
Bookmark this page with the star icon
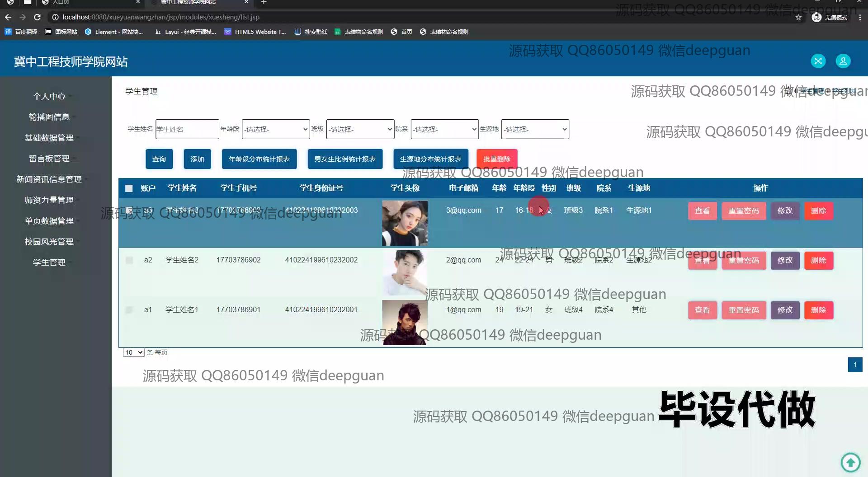click(798, 17)
